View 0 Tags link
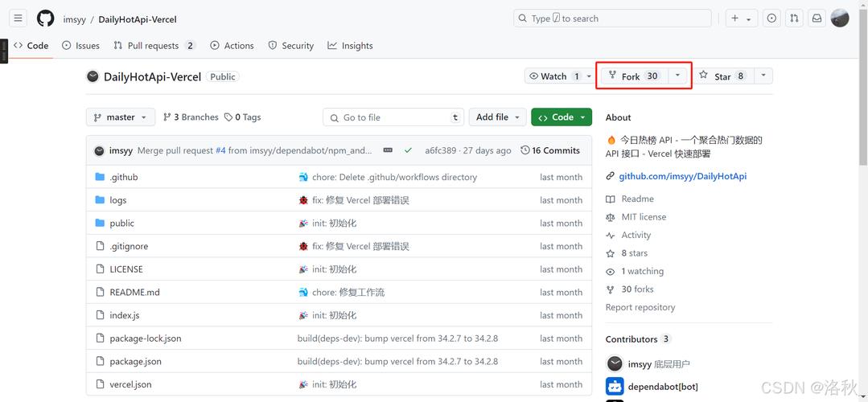The image size is (868, 402). tap(242, 117)
